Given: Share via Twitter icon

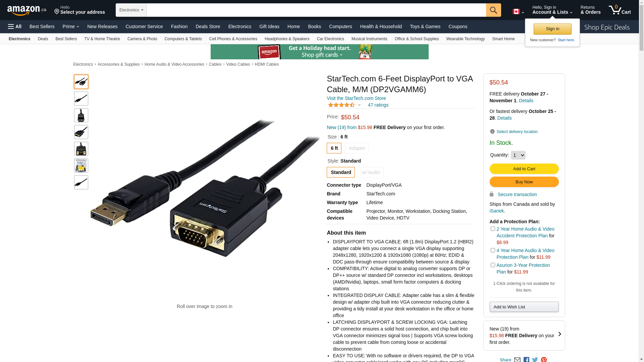Looking at the screenshot, I should click(x=535, y=359).
